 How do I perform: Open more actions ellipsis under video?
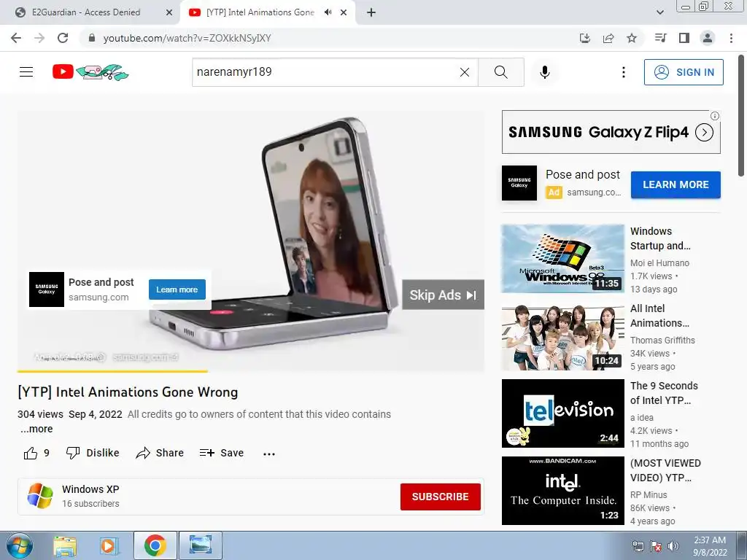pos(269,454)
